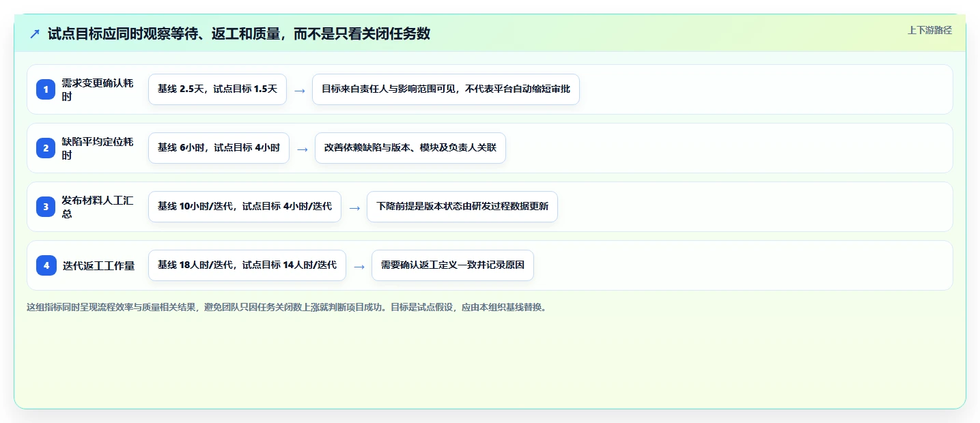Image resolution: width=980 pixels, height=423 pixels.
Task: Click the pill 基线 10小时/迭代，试点目标 4小时/迭代
Action: point(244,207)
